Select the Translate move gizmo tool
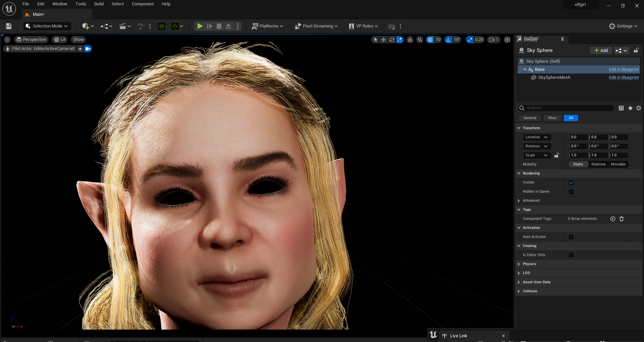 [383, 40]
